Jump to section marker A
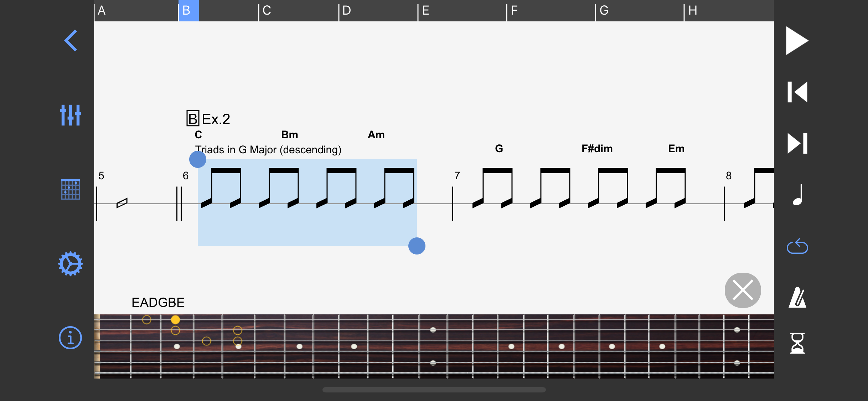 click(x=102, y=10)
